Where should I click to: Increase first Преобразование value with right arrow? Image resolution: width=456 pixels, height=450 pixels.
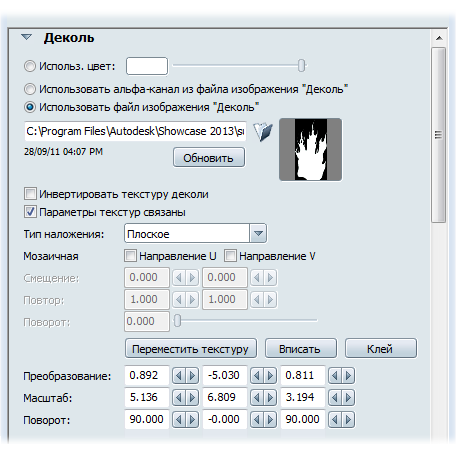click(192, 376)
